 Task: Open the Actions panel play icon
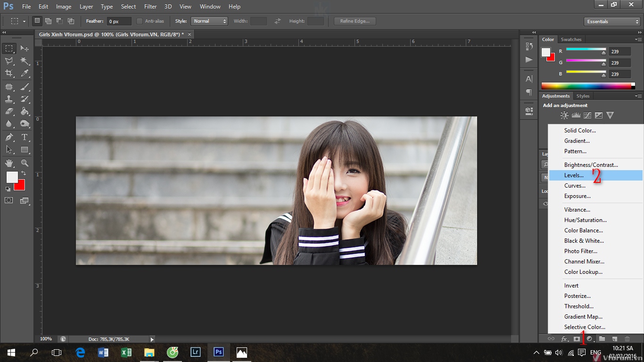point(529,59)
